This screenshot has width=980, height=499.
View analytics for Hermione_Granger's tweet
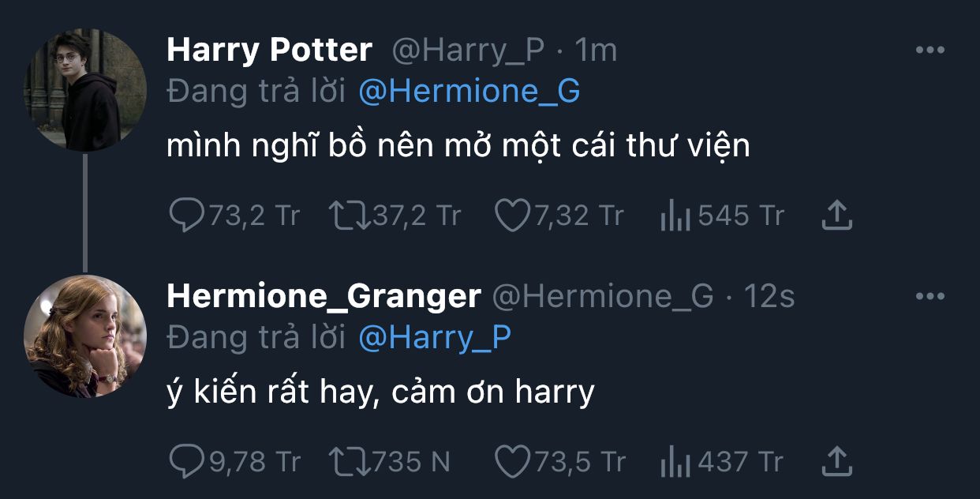[x=675, y=462]
